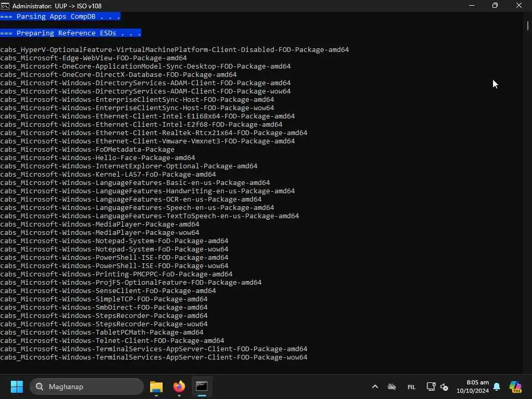The height and width of the screenshot is (399, 532).
Task: Click the Windows-Hello-Face-Package line
Action: pyautogui.click(x=98, y=158)
